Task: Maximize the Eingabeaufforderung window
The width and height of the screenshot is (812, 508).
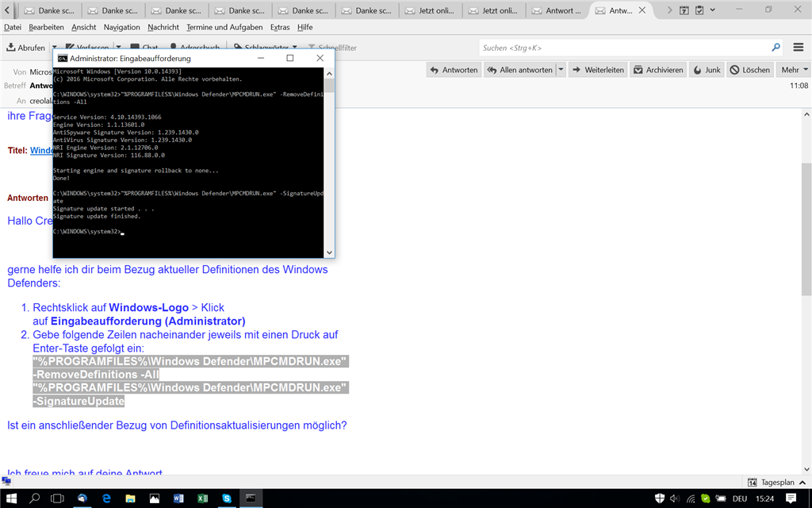Action: click(290, 58)
